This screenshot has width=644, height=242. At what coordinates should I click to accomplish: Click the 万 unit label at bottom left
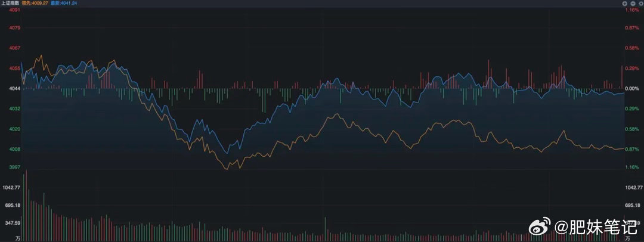(18, 238)
